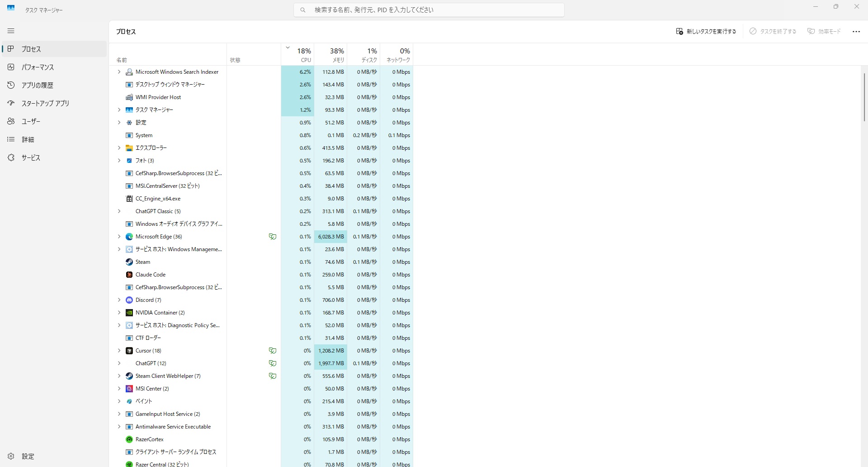This screenshot has height=467, width=868.
Task: Click the Steam Client WebHelper icon
Action: [x=129, y=376]
